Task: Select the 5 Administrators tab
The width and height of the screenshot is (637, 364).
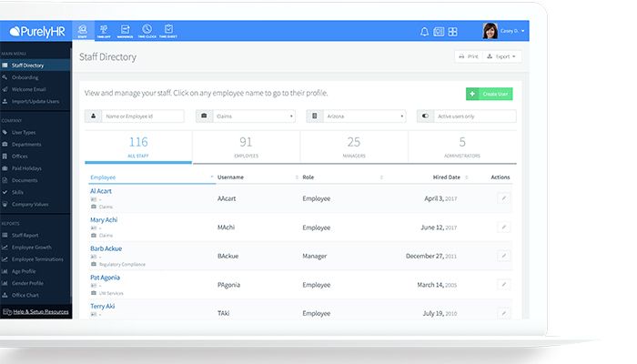Action: pos(462,147)
